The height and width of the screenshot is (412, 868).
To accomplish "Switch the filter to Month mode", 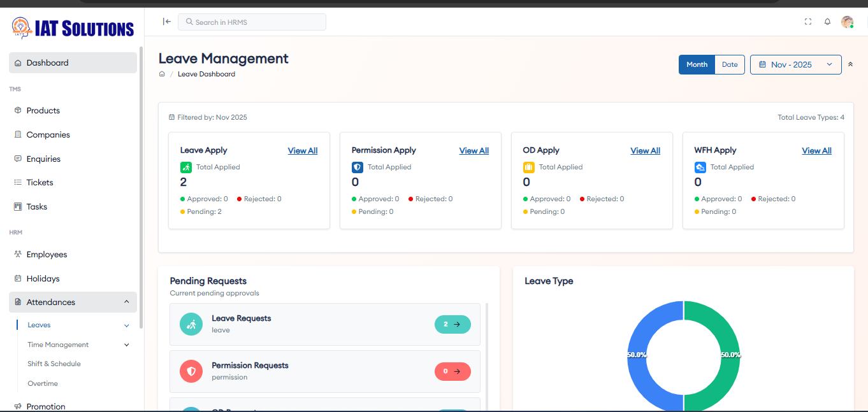I will (697, 64).
